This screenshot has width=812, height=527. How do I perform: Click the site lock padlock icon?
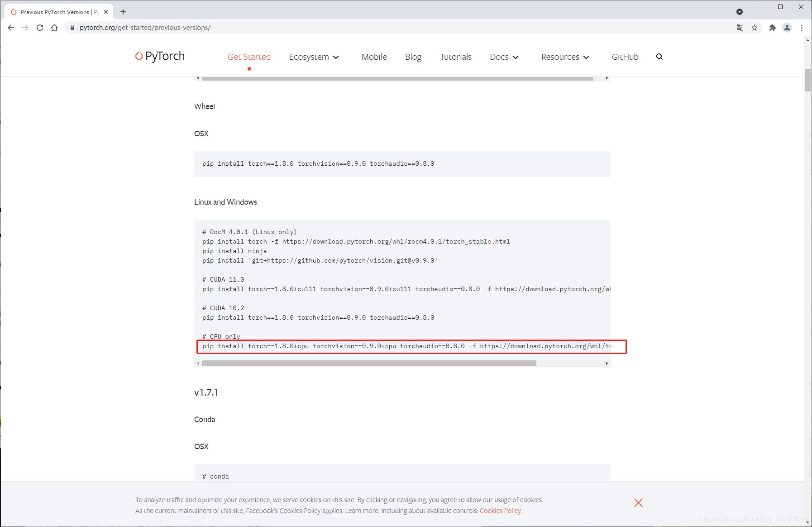pos(72,28)
